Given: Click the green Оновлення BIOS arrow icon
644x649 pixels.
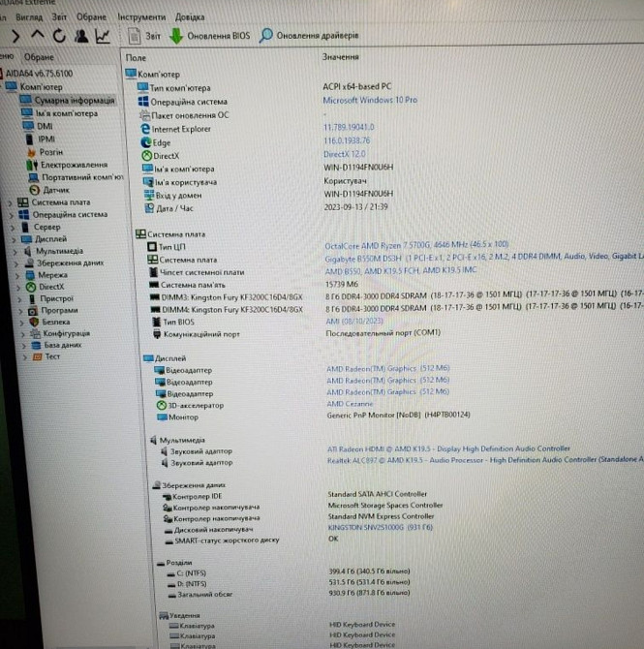Looking at the screenshot, I should 177,36.
